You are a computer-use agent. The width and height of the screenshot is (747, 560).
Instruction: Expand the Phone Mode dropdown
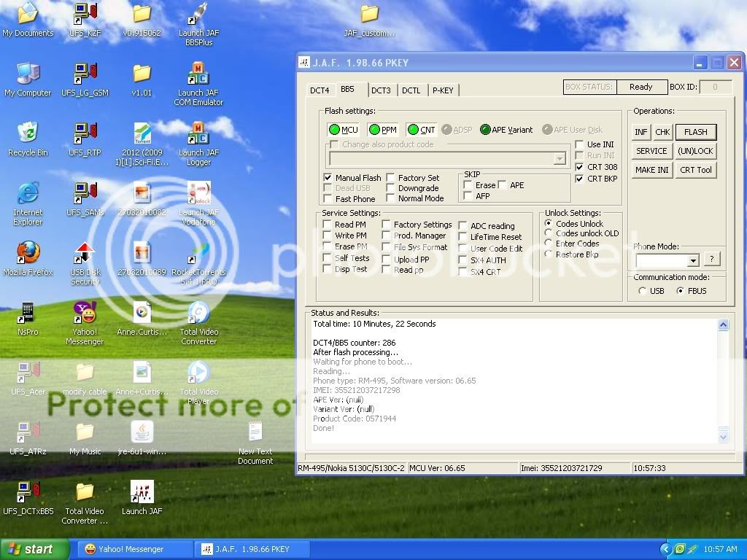click(x=693, y=260)
